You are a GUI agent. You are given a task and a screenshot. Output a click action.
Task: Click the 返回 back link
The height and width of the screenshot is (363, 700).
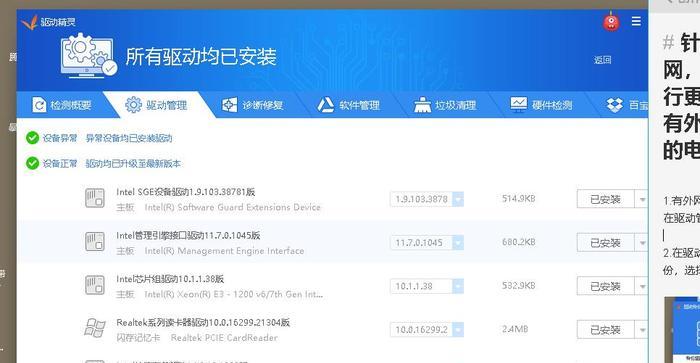point(602,60)
